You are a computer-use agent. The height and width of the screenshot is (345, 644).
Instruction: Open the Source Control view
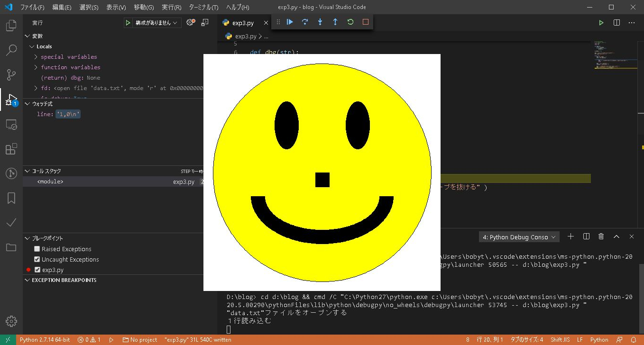11,74
